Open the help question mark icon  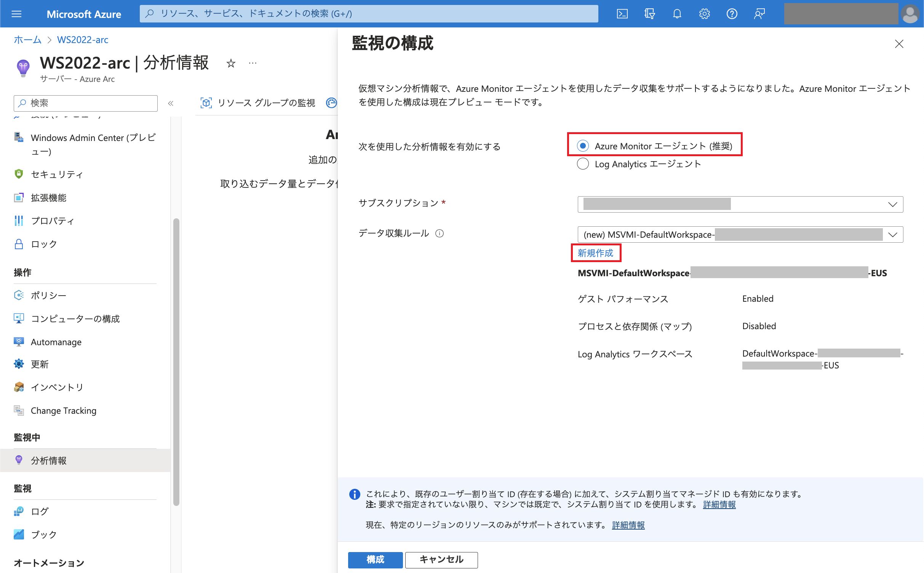click(732, 14)
